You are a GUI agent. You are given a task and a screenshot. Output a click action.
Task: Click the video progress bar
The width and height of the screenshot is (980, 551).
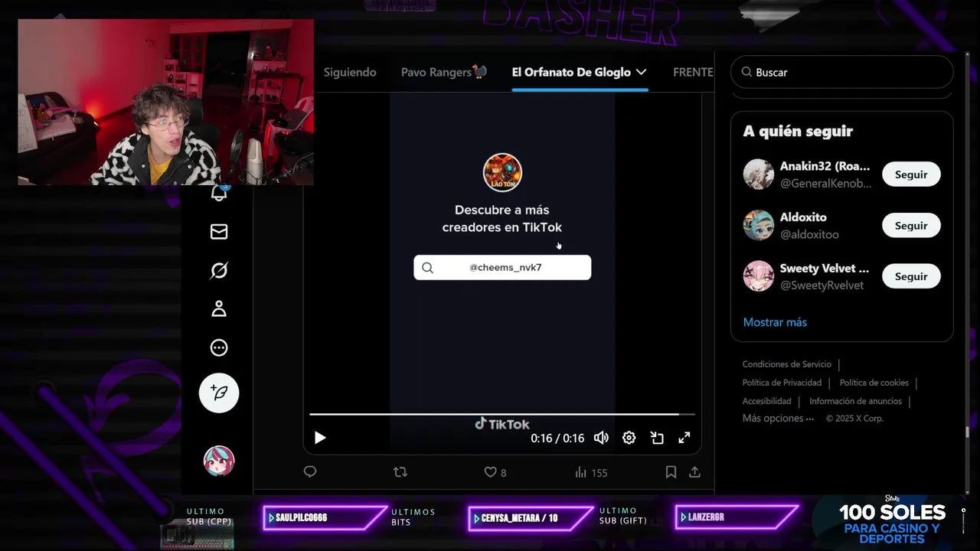501,414
